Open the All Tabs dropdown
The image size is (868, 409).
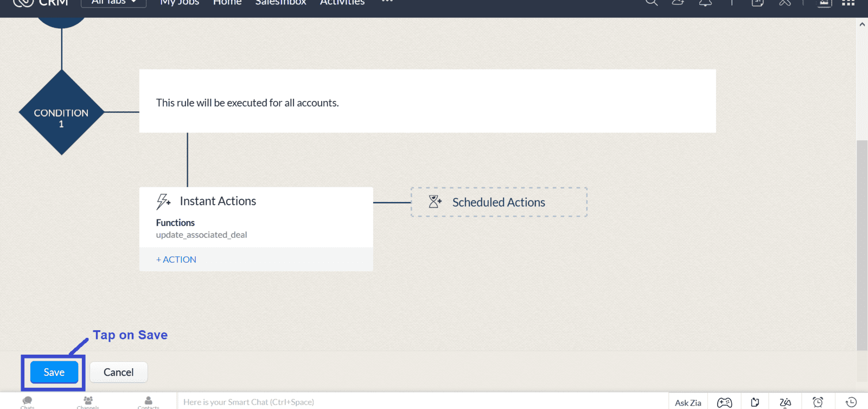pos(113,2)
